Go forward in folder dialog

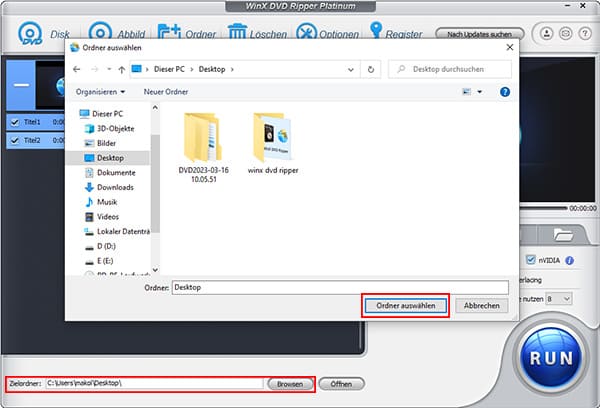coord(95,69)
